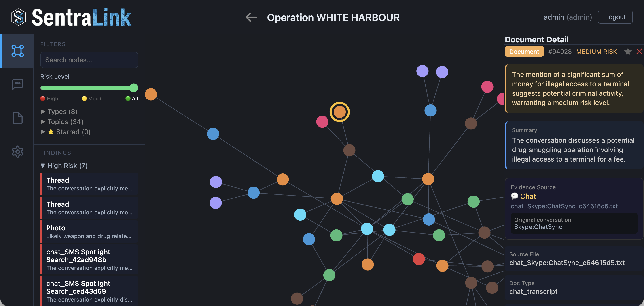Close the Document Detail panel
Viewport: 644px width, 306px height.
pyautogui.click(x=639, y=51)
